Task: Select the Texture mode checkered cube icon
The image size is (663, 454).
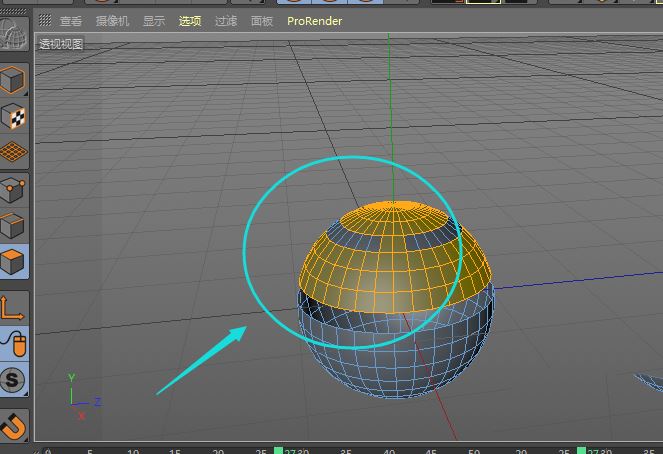Action: pyautogui.click(x=14, y=116)
